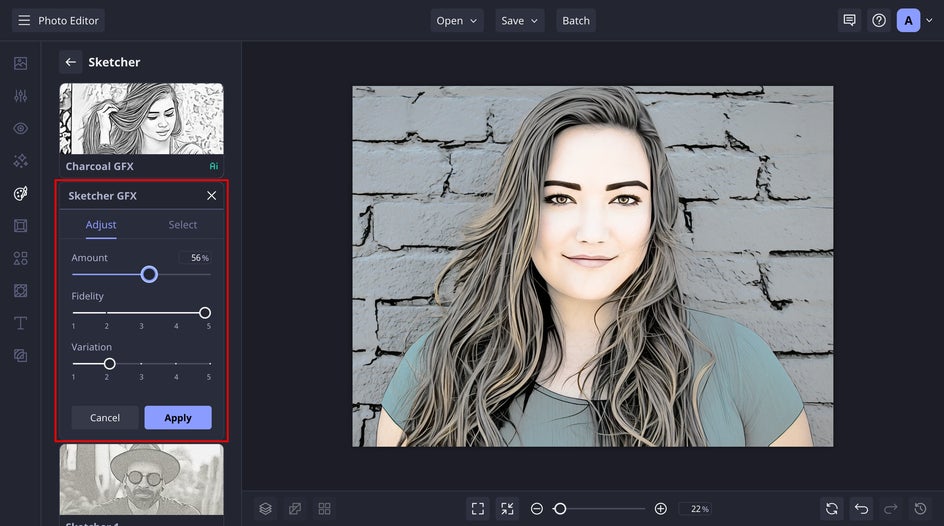
Task: Expand the account dropdown chevron
Action: [929, 20]
